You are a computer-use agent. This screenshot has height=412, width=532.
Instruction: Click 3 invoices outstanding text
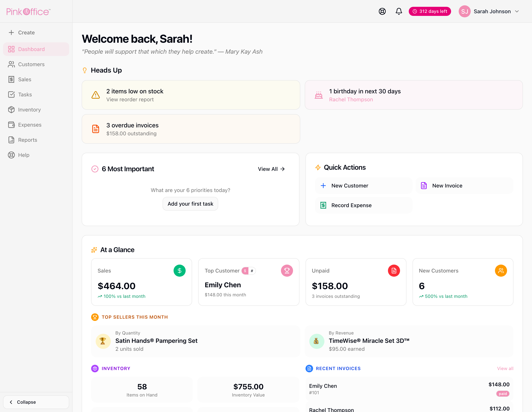[336, 296]
